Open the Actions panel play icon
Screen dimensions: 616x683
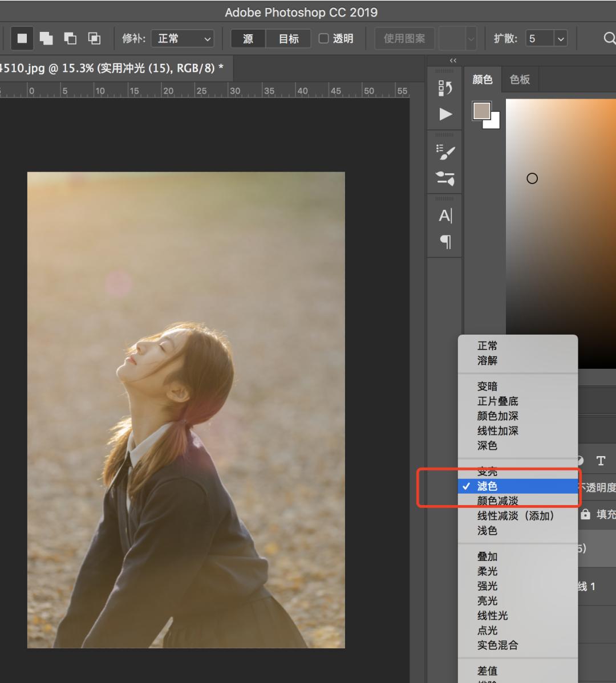coord(445,115)
